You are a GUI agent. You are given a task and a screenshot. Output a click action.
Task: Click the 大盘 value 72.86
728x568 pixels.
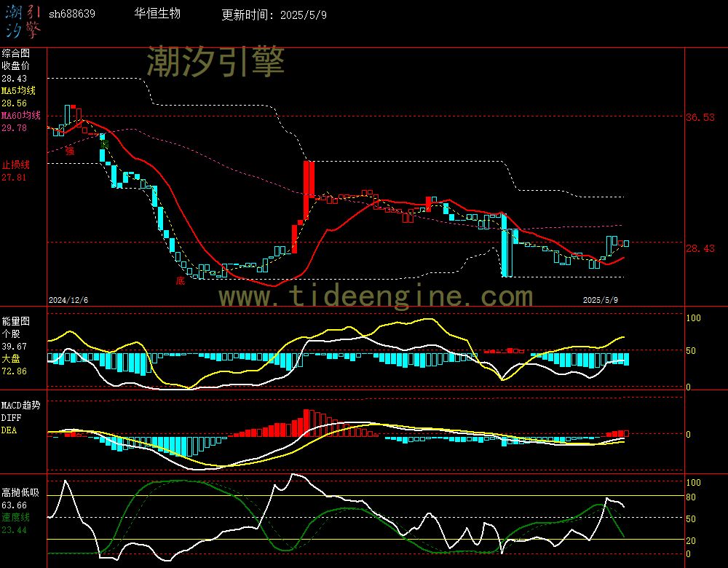click(x=14, y=371)
